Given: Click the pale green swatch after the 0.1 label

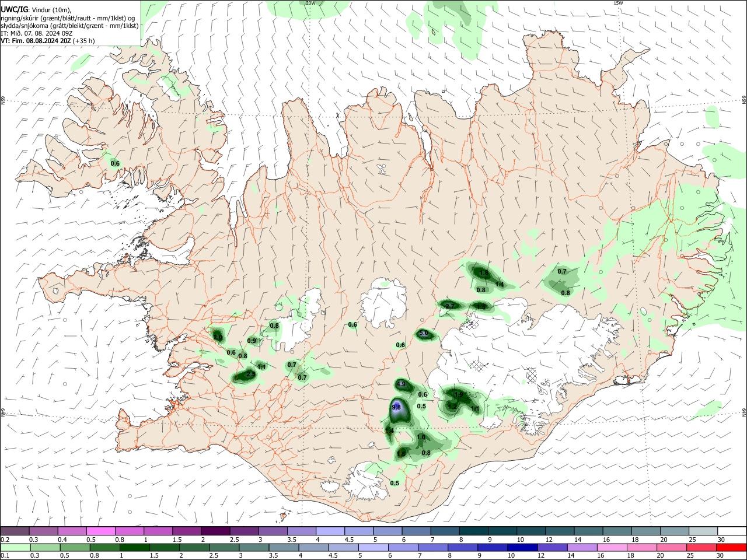Looking at the screenshot, I should 15,547.
